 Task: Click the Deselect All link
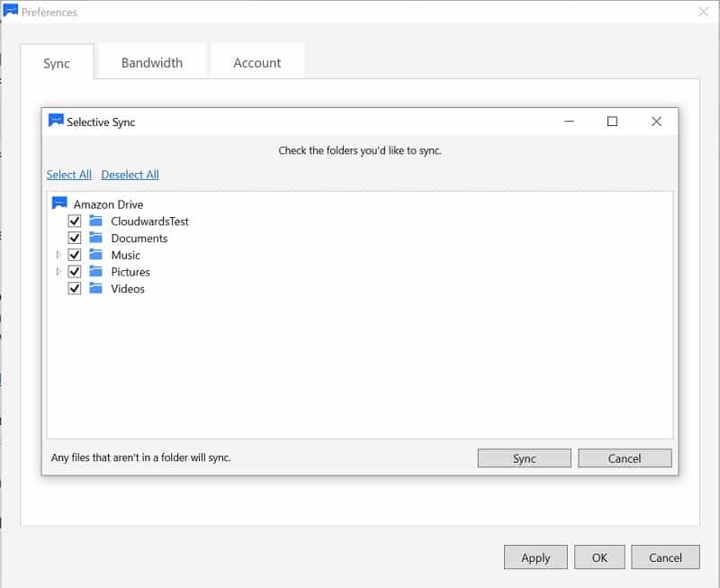[130, 175]
